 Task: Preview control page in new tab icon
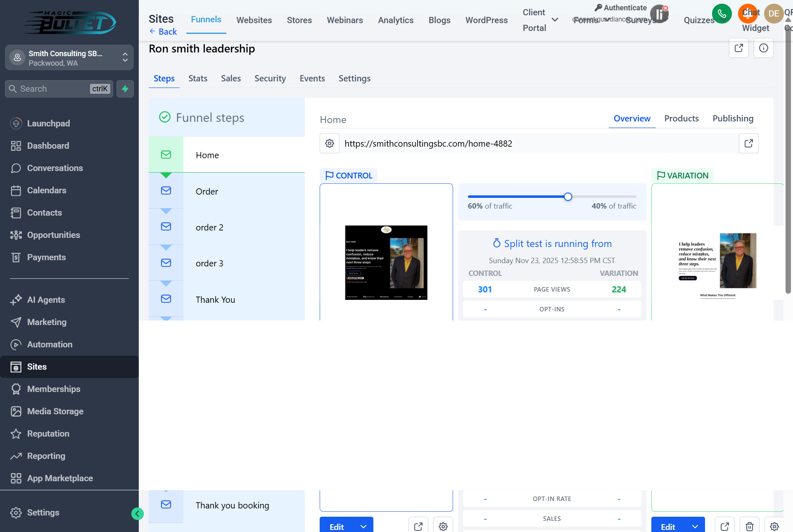(x=418, y=526)
